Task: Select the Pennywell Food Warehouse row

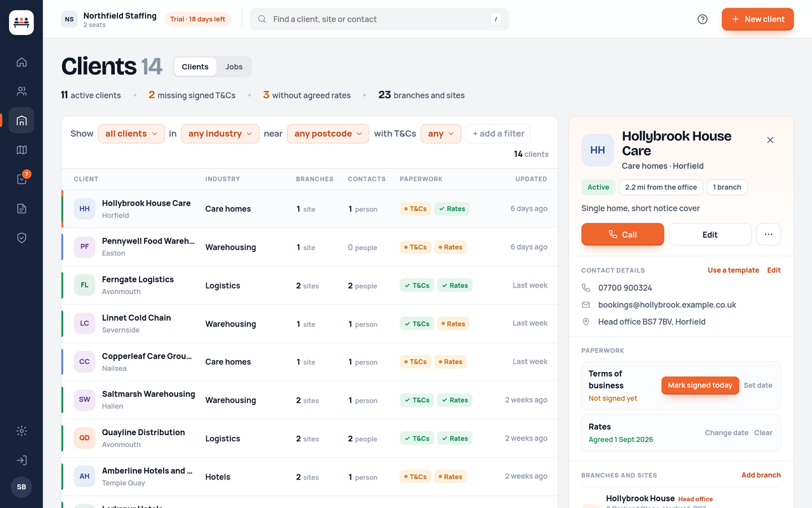Action: [x=310, y=247]
